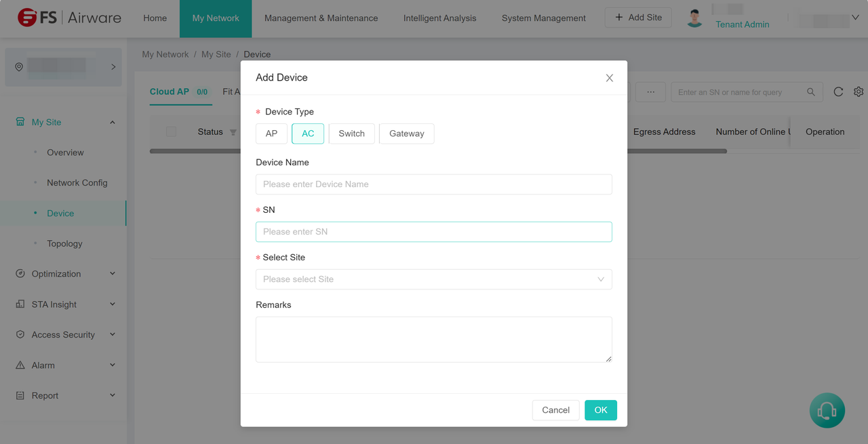This screenshot has height=444, width=868.
Task: Click the Cancel button
Action: pyautogui.click(x=555, y=410)
